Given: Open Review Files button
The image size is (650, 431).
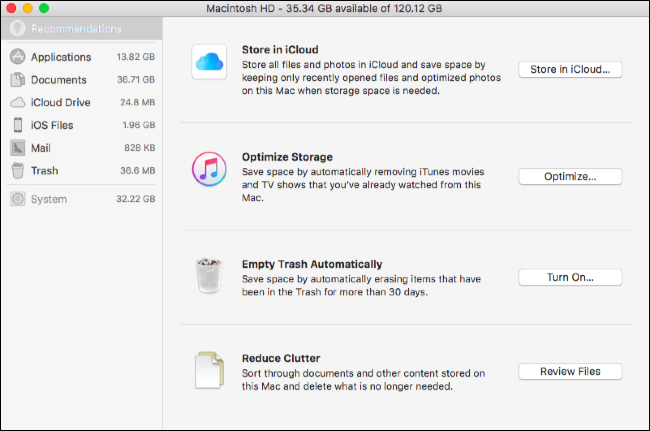Looking at the screenshot, I should coord(570,371).
